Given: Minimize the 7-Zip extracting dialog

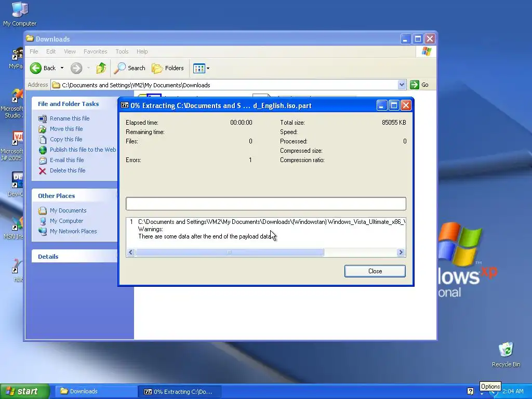Looking at the screenshot, I should [381, 105].
